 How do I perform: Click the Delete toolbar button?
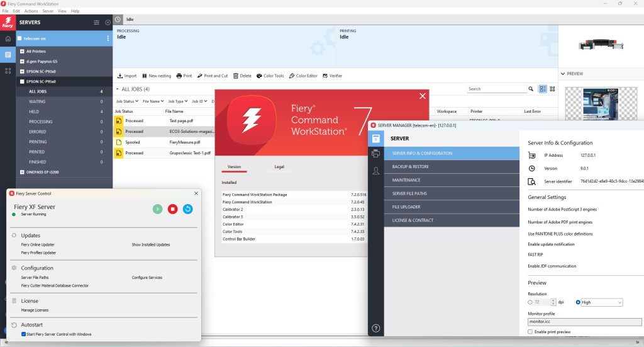[x=242, y=76]
